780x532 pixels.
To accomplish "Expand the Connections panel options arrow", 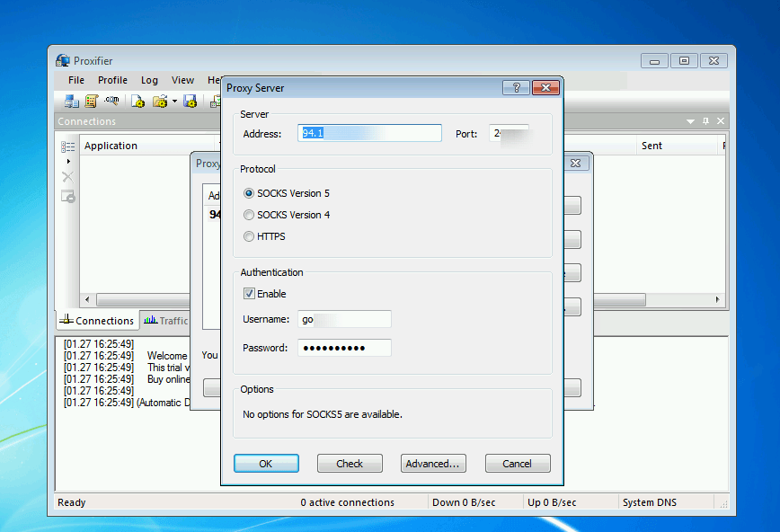I will (690, 121).
